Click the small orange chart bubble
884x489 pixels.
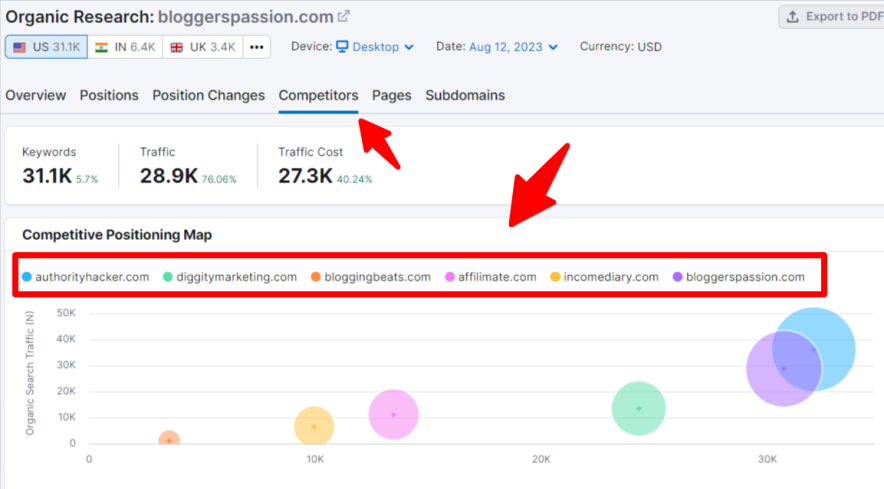point(169,438)
